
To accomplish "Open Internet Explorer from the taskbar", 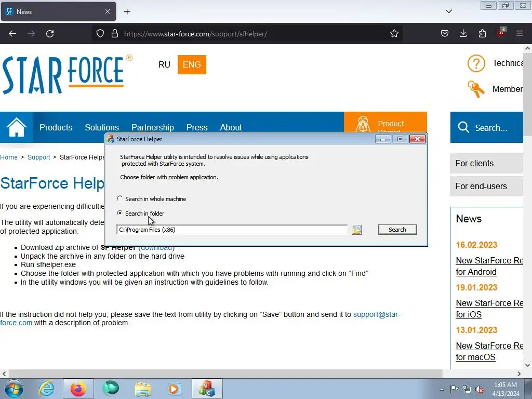I will (x=46, y=389).
